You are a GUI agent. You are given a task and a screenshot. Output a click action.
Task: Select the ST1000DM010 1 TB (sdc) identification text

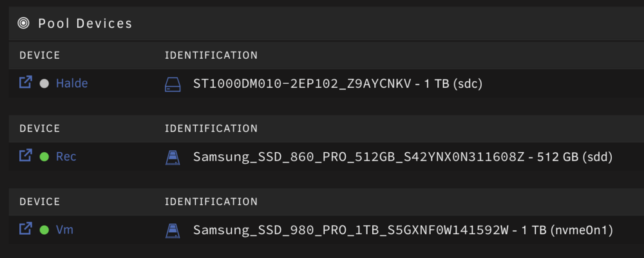point(337,84)
